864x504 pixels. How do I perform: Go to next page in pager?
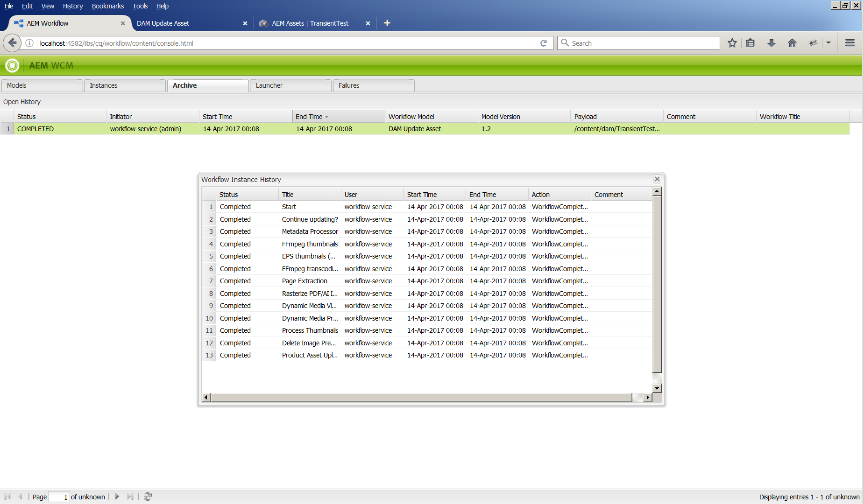(x=117, y=497)
